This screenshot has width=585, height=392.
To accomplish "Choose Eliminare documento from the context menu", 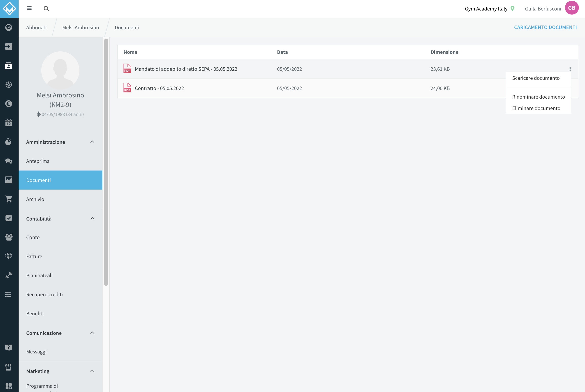I will [x=539, y=108].
